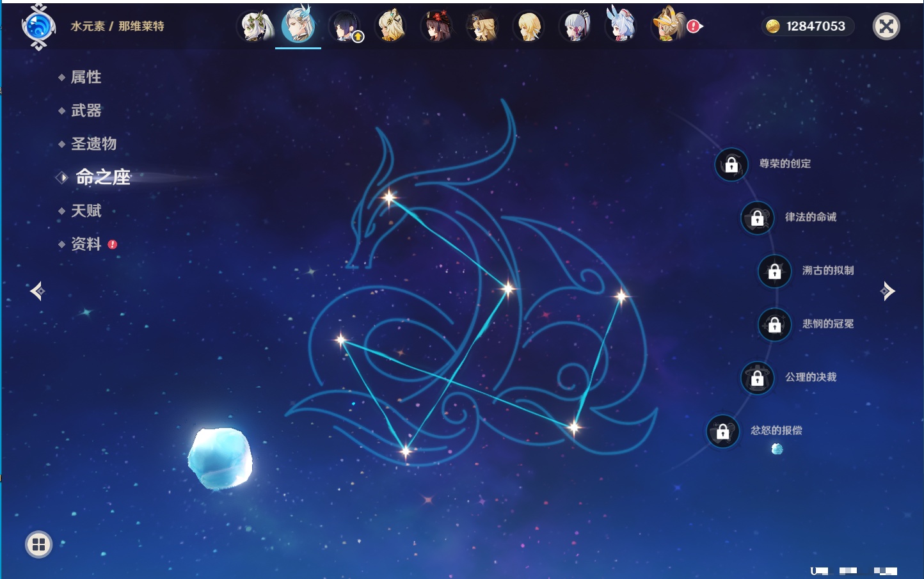Viewport: 924px width, 579px height.
Task: Select the locked 律法的命诫 constellation
Action: tap(757, 218)
